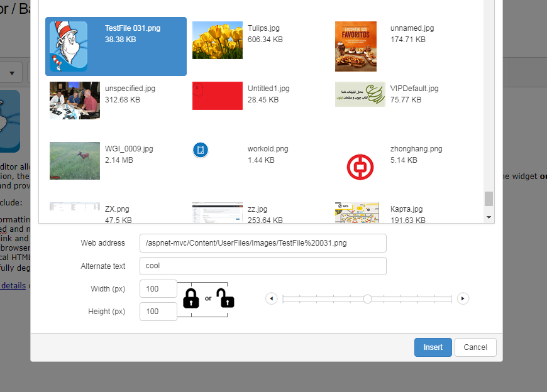This screenshot has height=392, width=547.
Task: Select the WGI_0009.jpg deer thumbnail
Action: point(75,161)
